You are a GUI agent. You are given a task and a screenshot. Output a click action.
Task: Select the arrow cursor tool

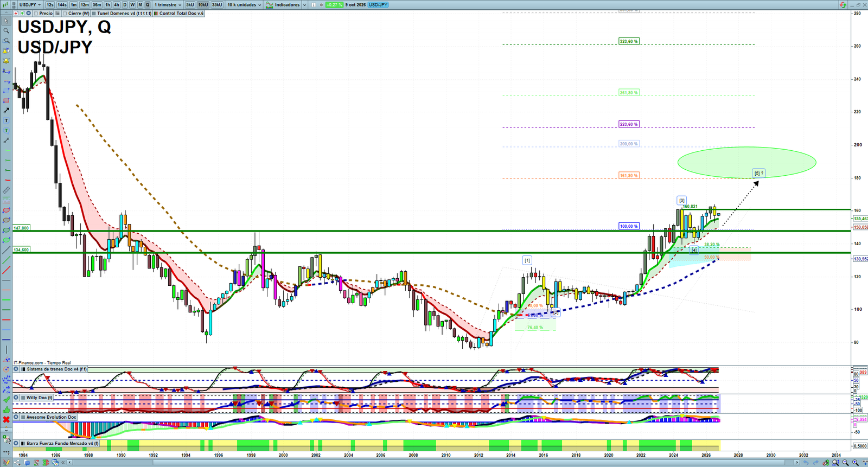(6, 21)
